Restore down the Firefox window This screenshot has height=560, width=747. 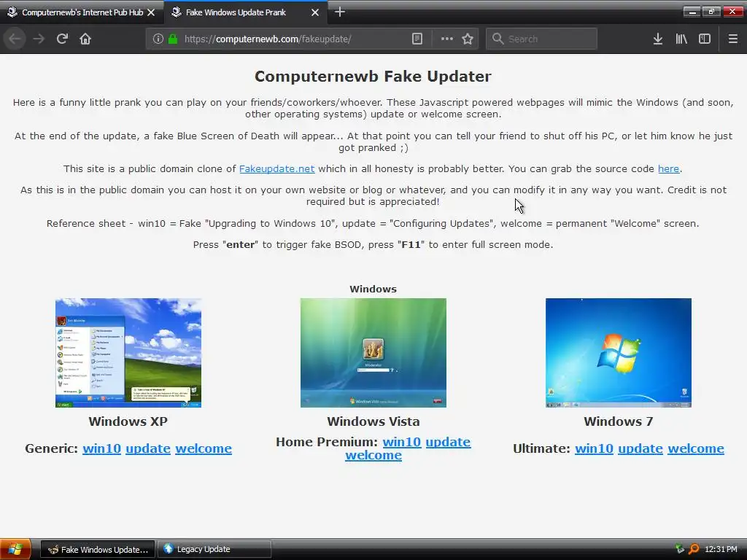[712, 12]
